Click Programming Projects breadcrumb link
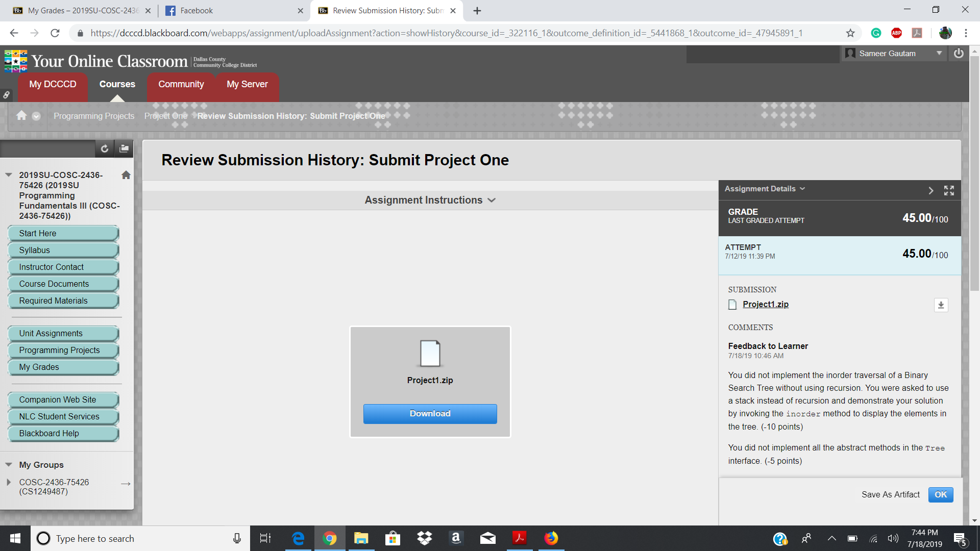This screenshot has height=551, width=980. click(x=94, y=116)
